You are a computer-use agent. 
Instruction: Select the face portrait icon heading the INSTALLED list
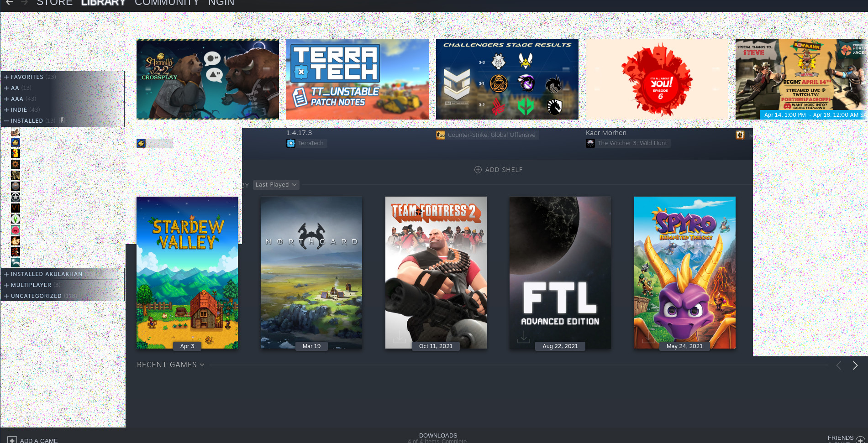point(16,132)
